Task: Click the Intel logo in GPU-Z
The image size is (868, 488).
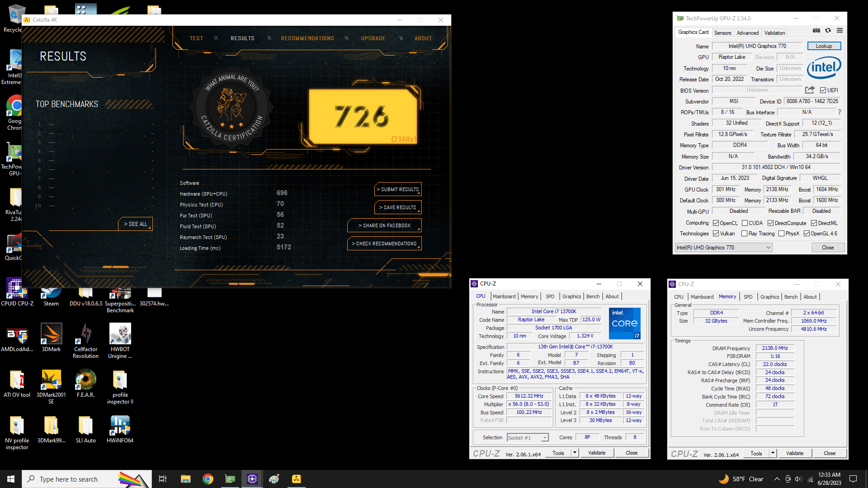Action: point(824,68)
